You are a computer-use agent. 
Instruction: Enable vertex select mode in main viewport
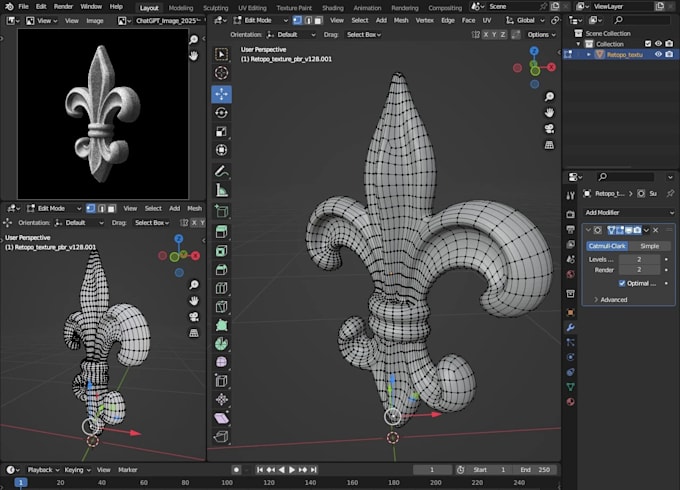tap(298, 20)
